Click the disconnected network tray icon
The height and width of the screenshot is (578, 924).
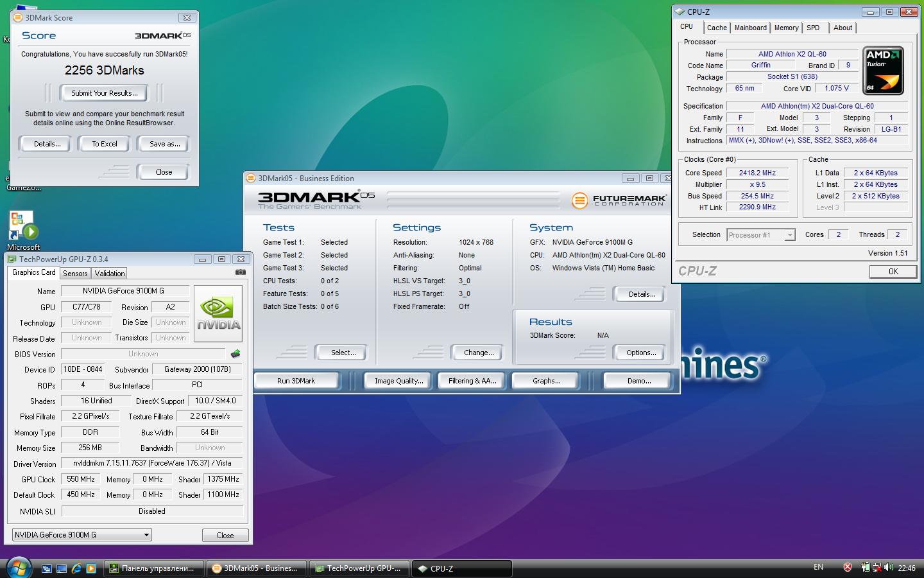pyautogui.click(x=877, y=567)
